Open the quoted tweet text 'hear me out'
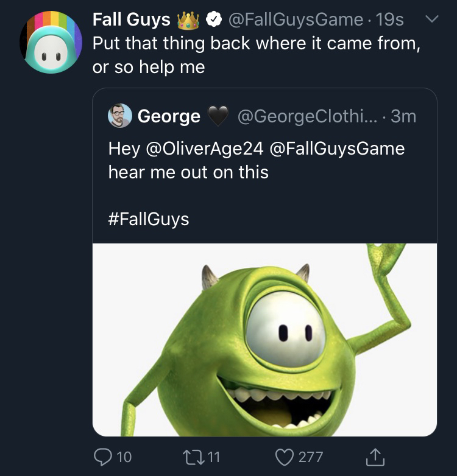The height and width of the screenshot is (476, 457). (x=188, y=172)
